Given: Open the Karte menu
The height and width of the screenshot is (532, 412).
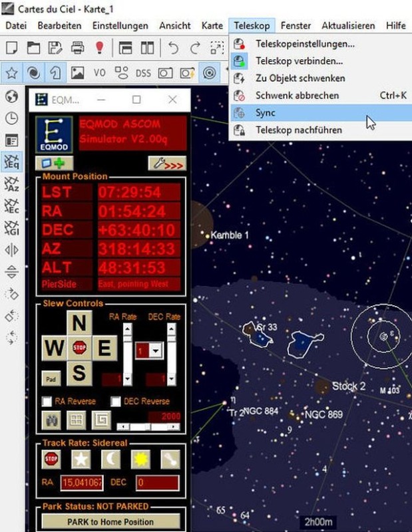Looking at the screenshot, I should click(x=212, y=26).
